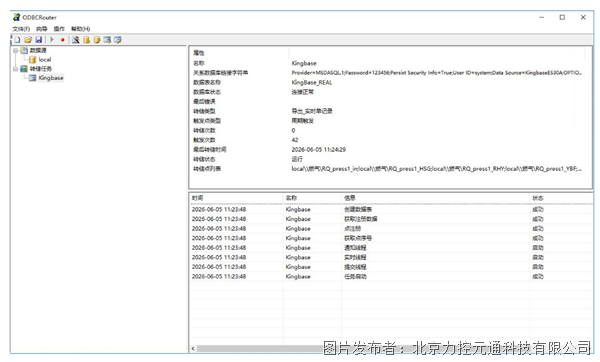Click Kingbase name in 点注册 log row

[x=298, y=228]
